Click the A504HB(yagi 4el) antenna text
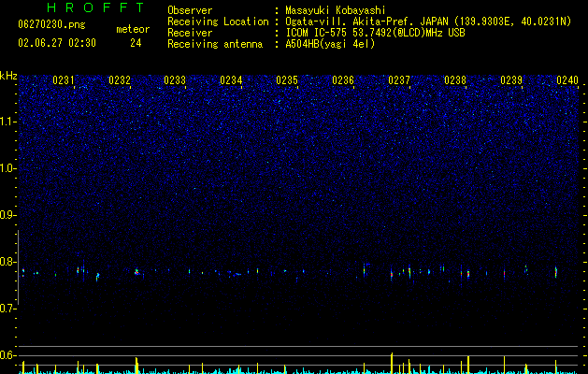Viewport: 588px width, 374px height. (x=330, y=44)
